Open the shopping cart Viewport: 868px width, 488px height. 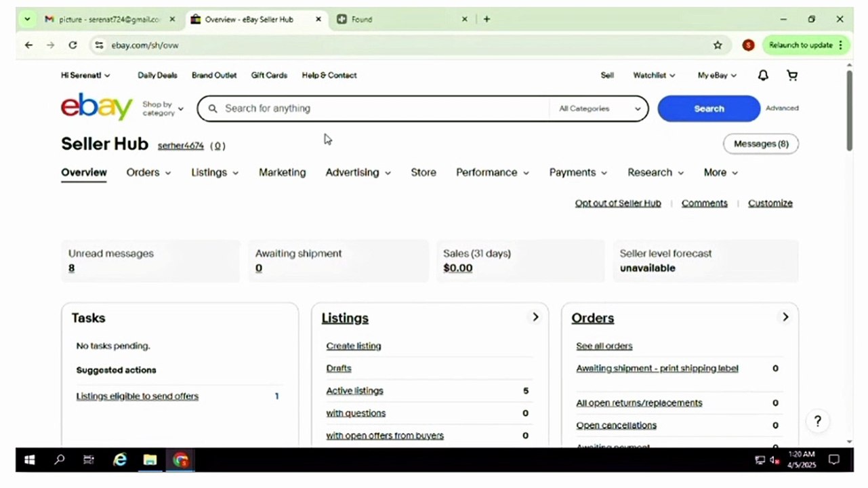(792, 75)
